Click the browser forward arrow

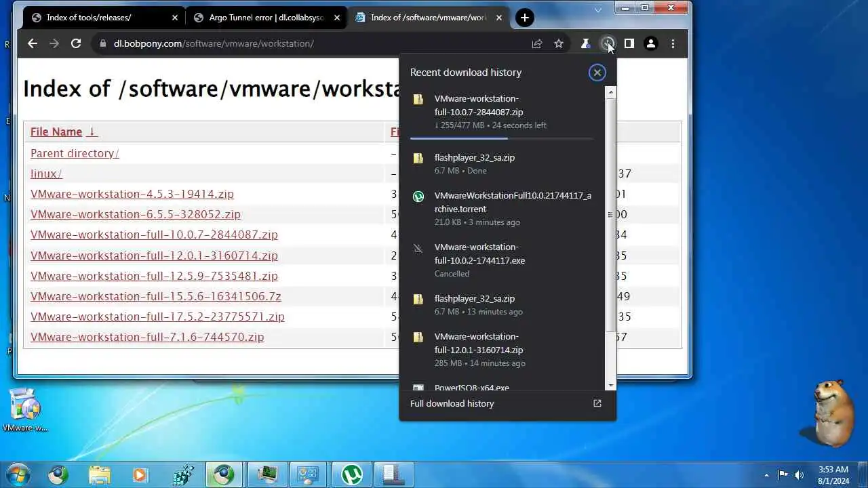54,43
